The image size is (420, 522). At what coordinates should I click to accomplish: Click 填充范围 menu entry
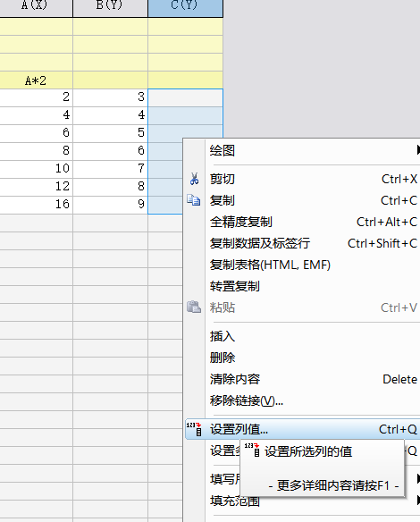click(235, 501)
